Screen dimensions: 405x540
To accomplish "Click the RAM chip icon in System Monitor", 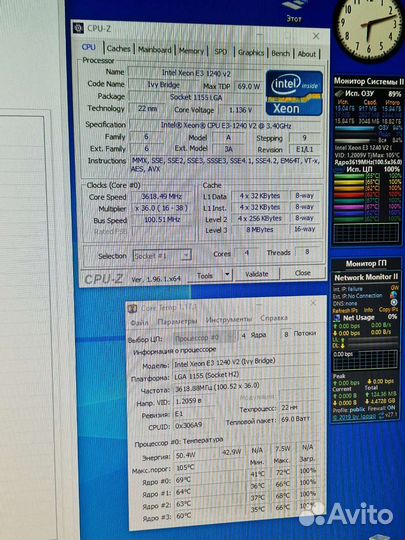I will click(x=339, y=93).
